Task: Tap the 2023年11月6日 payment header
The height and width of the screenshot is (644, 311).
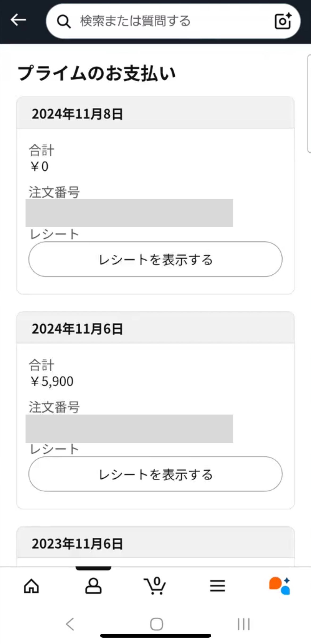Action: (x=155, y=543)
